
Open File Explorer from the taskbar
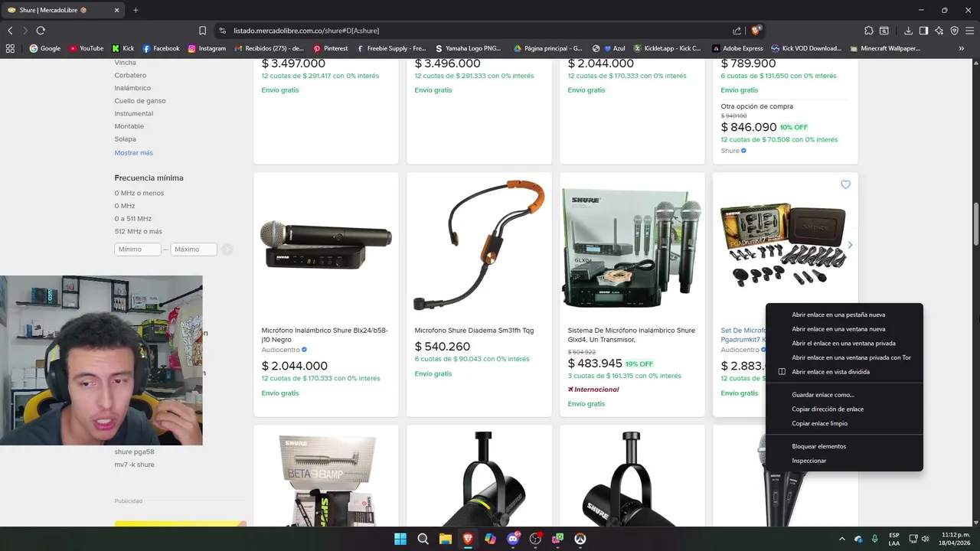click(445, 539)
